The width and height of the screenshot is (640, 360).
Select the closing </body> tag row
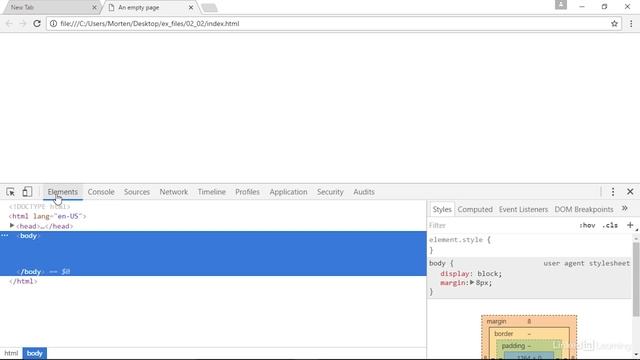tap(213, 271)
